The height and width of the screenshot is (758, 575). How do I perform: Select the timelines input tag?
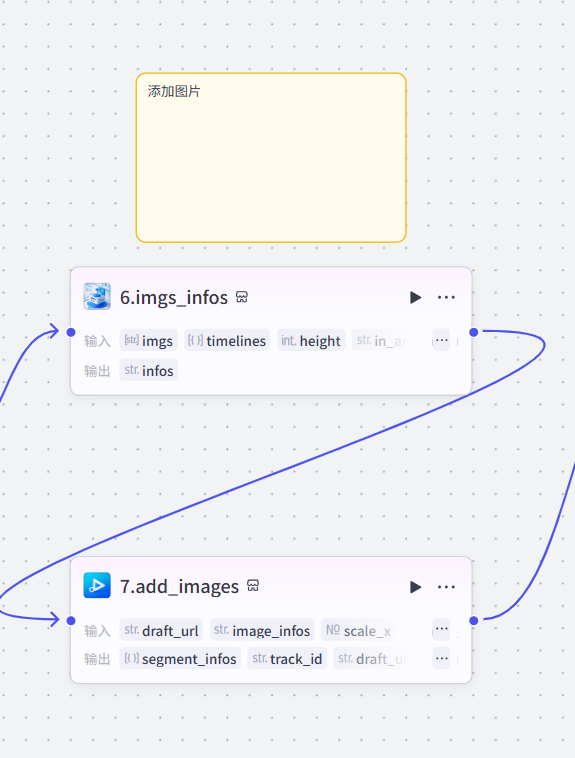[227, 341]
